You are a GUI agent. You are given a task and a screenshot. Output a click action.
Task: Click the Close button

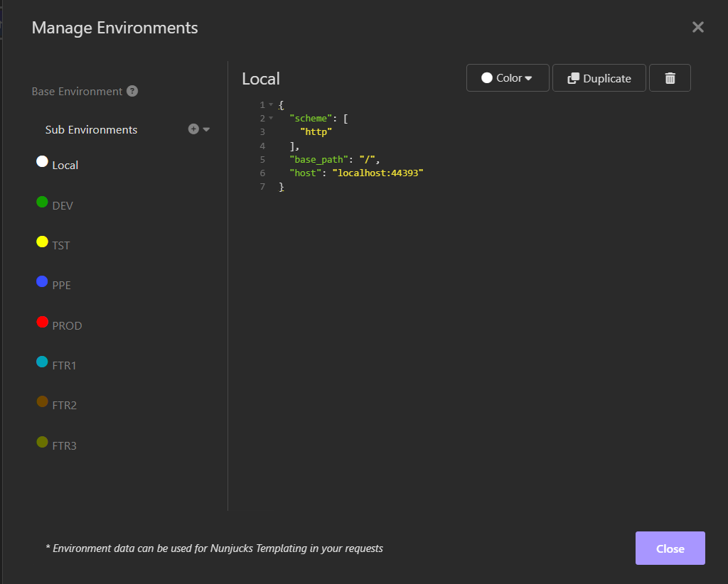click(x=669, y=548)
